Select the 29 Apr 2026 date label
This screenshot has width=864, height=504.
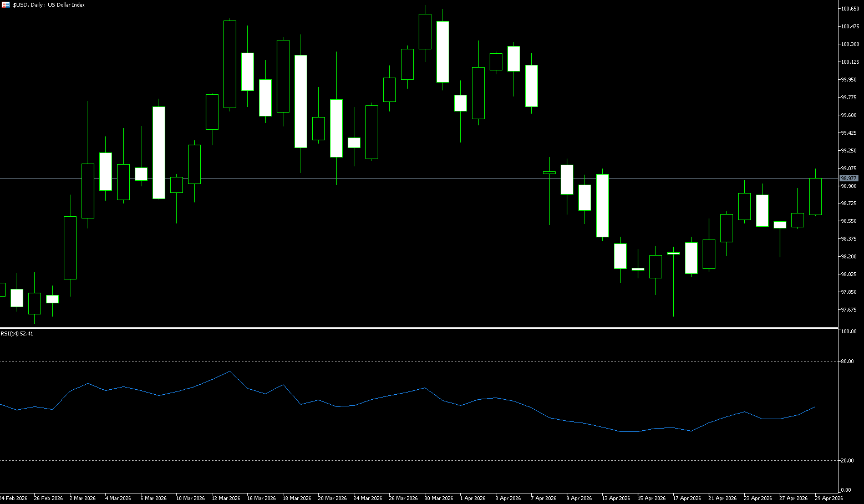829,498
